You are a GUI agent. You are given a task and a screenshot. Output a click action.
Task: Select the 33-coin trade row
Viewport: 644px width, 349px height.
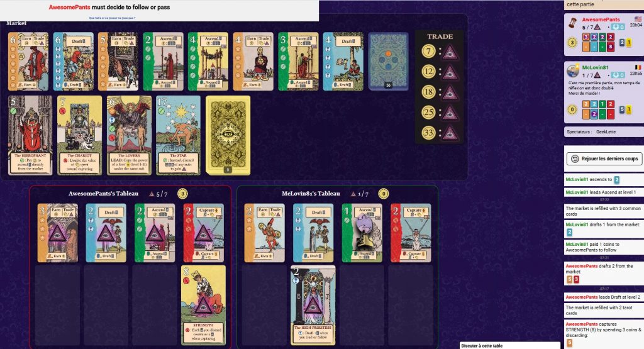440,133
